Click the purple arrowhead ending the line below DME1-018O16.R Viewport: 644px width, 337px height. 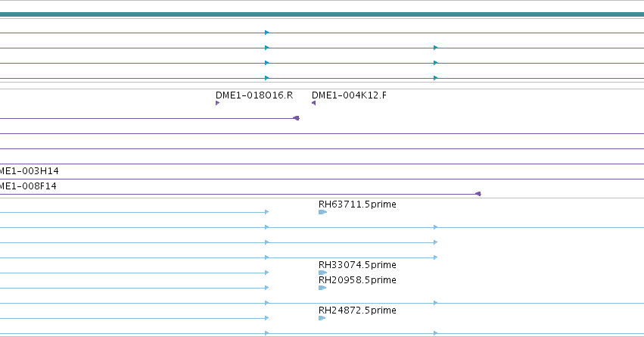click(296, 118)
